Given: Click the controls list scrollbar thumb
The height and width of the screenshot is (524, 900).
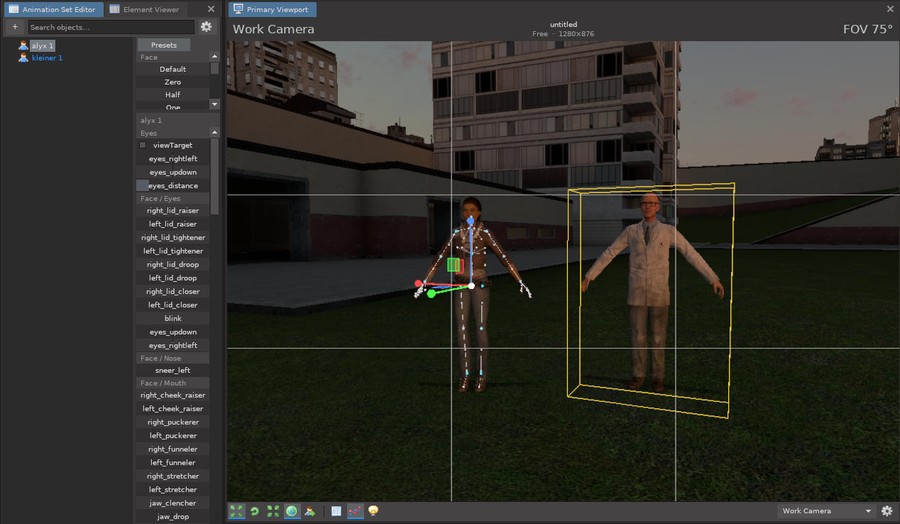Looking at the screenshot, I should coord(215,177).
